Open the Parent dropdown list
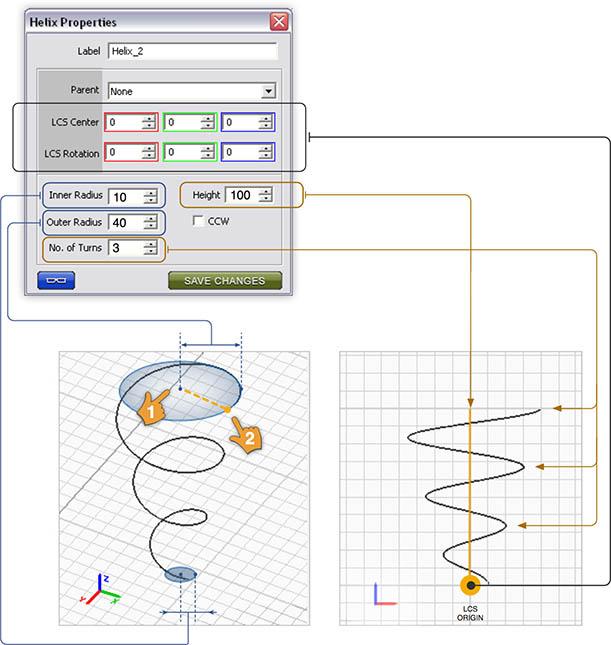The image size is (611, 645). [x=268, y=91]
